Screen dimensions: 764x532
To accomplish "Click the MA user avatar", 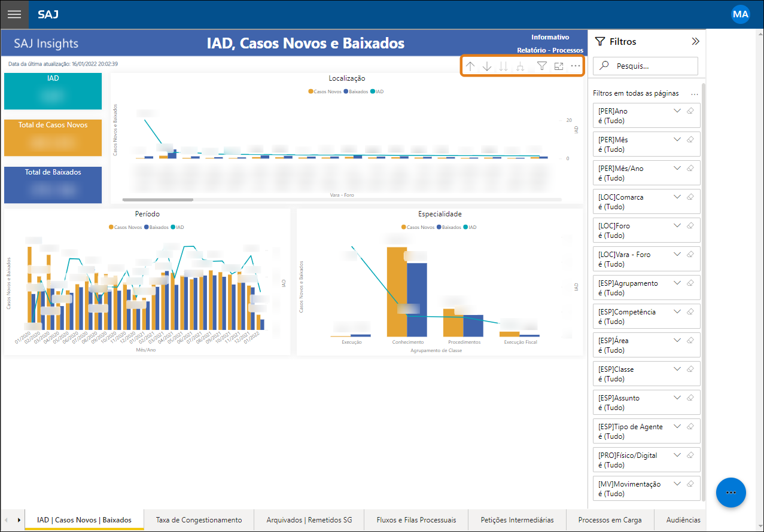I will point(741,14).
